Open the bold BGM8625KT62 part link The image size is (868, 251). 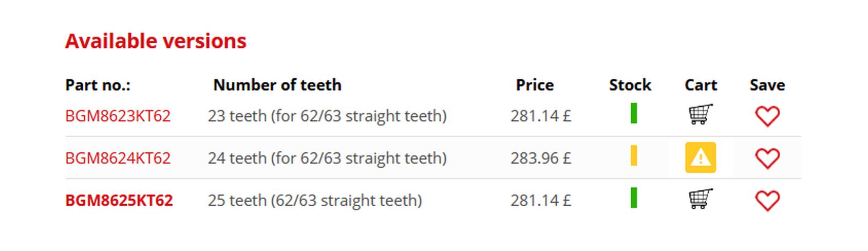(119, 200)
